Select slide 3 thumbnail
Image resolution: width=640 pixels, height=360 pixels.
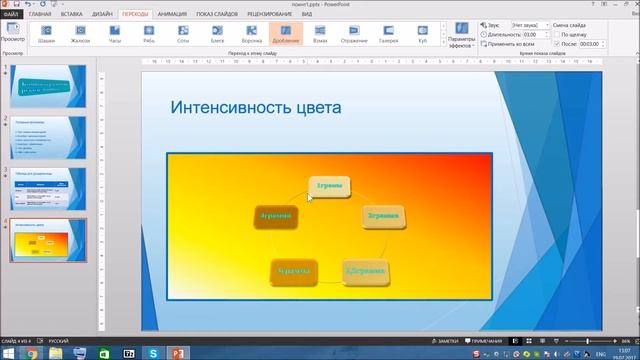(48, 189)
